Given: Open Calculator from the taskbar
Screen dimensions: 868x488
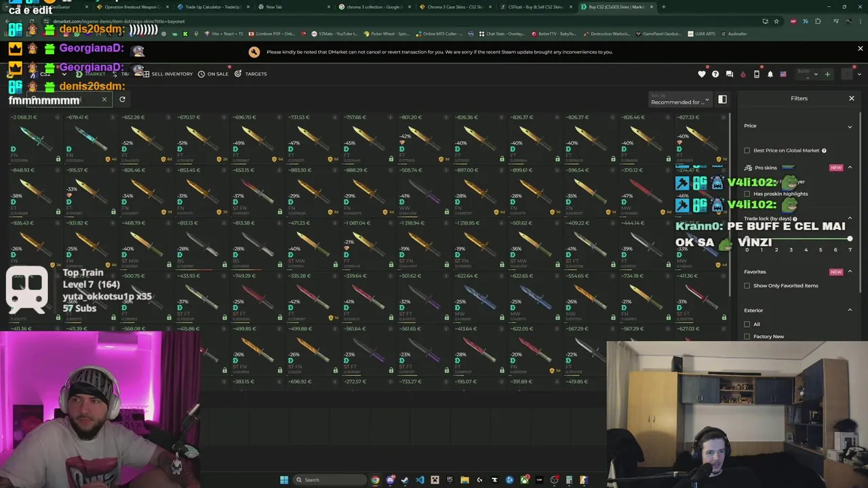Looking at the screenshot, I should 569,480.
